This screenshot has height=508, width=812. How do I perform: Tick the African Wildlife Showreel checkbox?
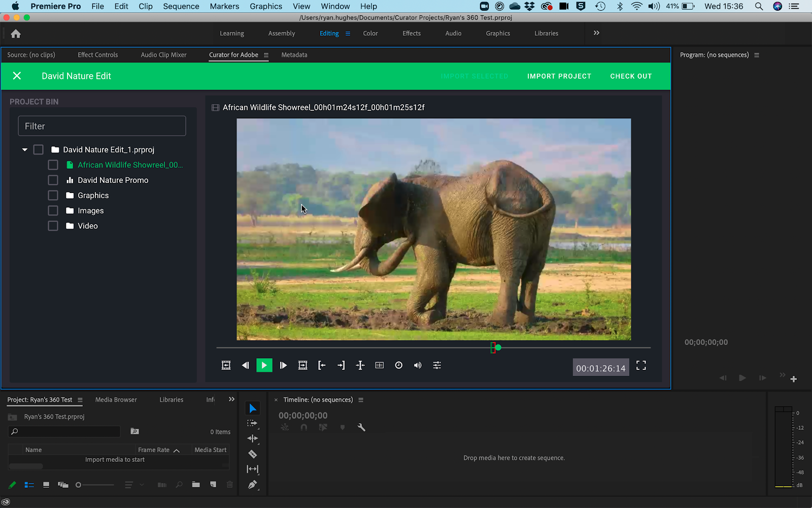pyautogui.click(x=53, y=165)
